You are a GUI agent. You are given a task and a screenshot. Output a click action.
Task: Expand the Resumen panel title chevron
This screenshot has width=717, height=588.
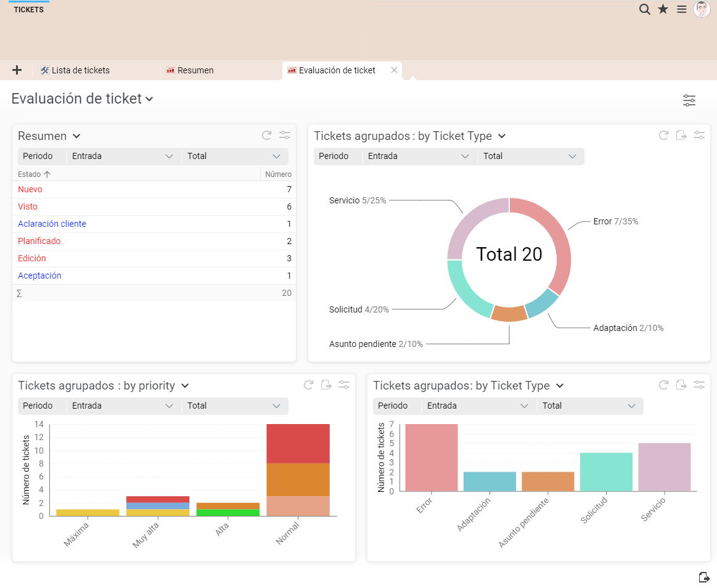click(76, 136)
